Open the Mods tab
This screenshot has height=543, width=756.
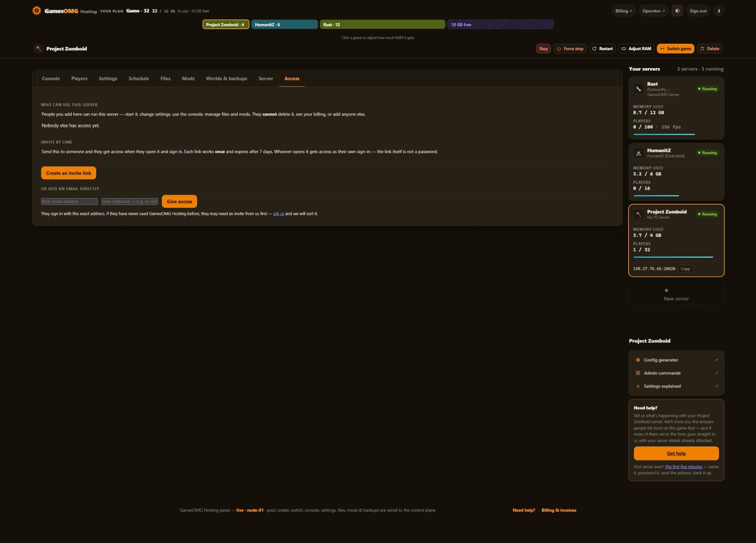[x=188, y=78]
